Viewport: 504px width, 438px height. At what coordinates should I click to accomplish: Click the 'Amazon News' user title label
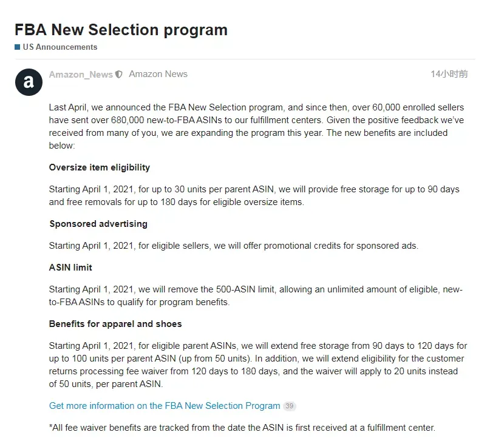tap(158, 74)
